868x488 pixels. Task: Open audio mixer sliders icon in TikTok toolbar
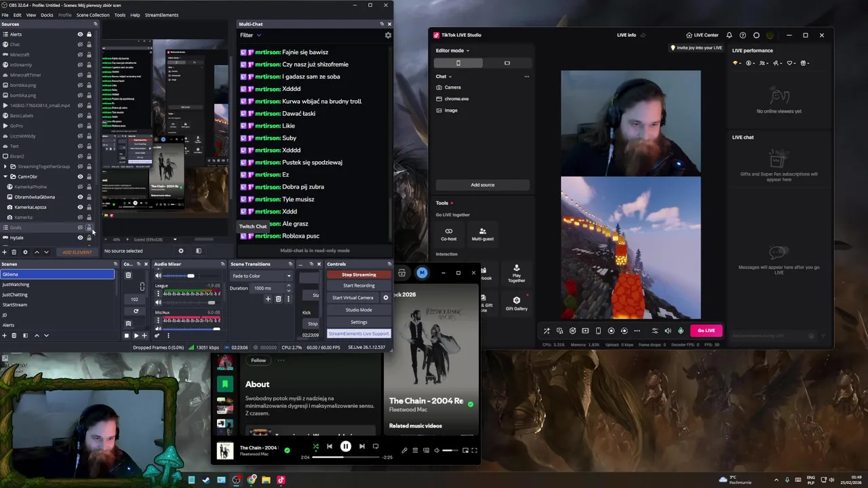click(654, 331)
